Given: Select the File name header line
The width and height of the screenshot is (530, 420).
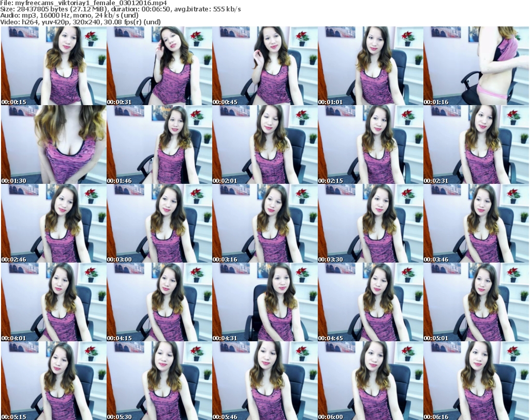Looking at the screenshot, I should pos(83,3).
